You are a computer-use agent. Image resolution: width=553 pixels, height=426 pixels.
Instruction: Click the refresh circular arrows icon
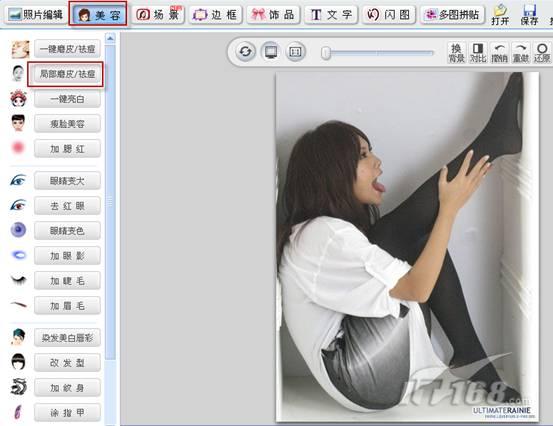(x=245, y=51)
